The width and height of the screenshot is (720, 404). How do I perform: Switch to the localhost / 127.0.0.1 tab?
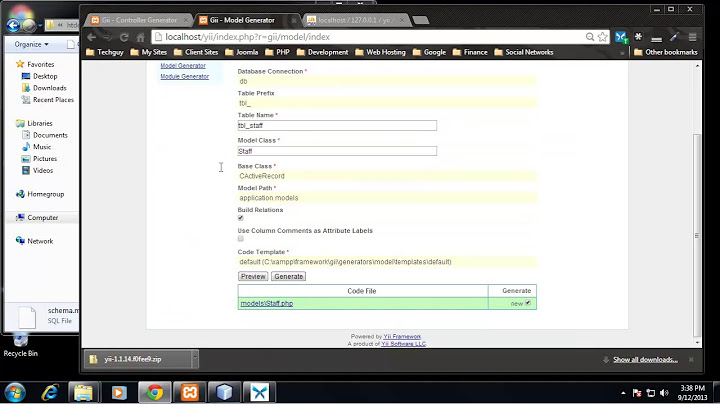(354, 20)
